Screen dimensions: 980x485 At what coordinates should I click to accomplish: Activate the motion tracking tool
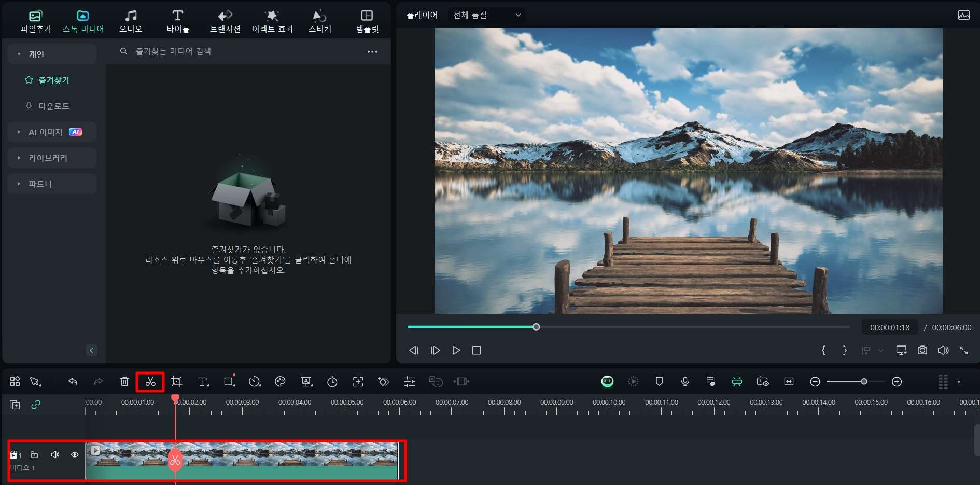coord(358,382)
